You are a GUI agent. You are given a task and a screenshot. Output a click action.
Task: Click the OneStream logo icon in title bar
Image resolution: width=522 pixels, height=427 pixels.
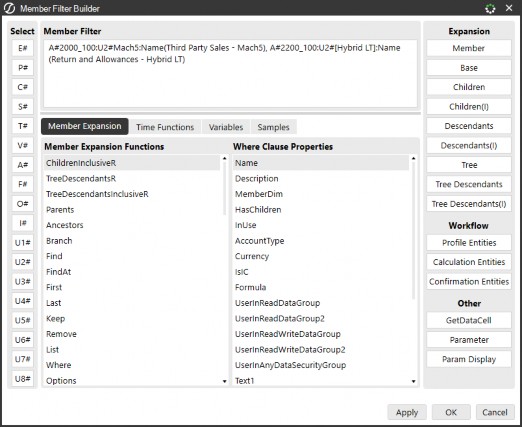(9, 8)
